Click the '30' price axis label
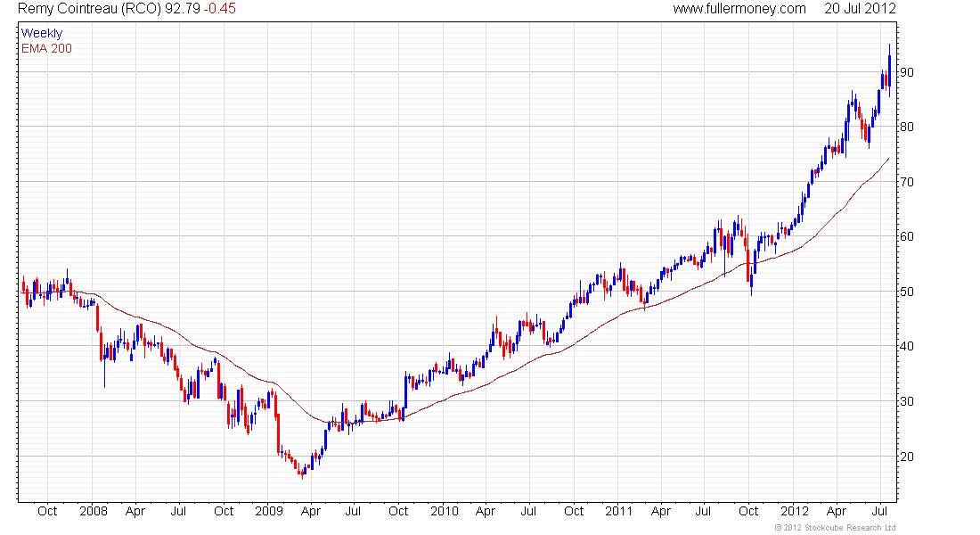 906,401
